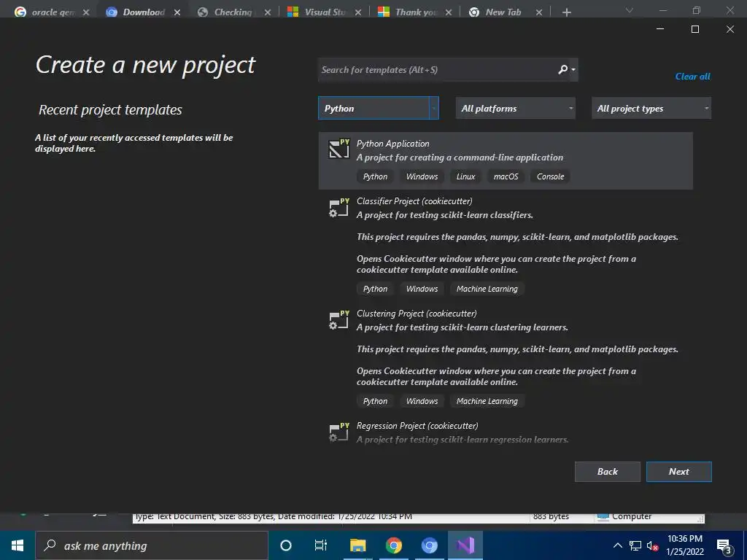Open the notification action center
Viewport: 747px width, 560px height.
(x=724, y=545)
